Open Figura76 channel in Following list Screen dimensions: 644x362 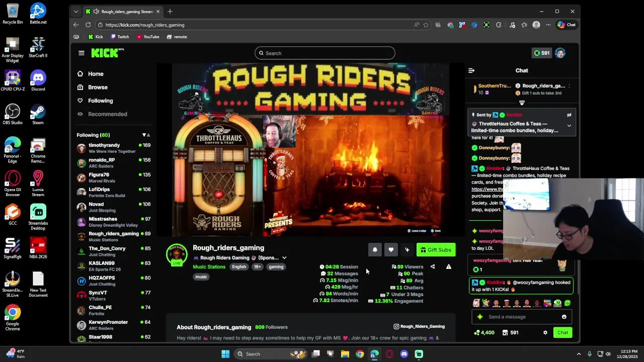[114, 177]
